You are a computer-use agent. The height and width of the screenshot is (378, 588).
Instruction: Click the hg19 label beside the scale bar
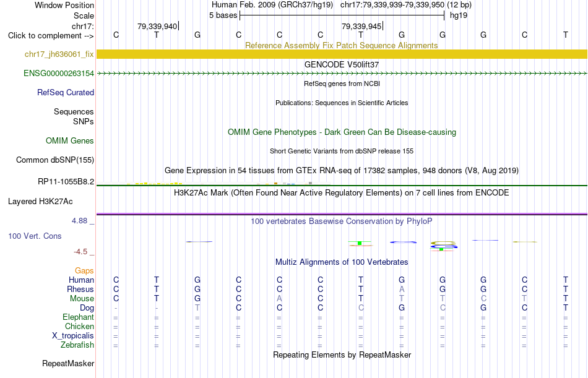459,15
